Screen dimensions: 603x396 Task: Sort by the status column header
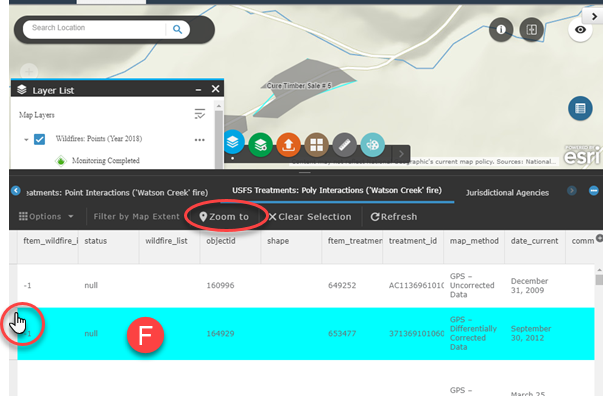108,246
